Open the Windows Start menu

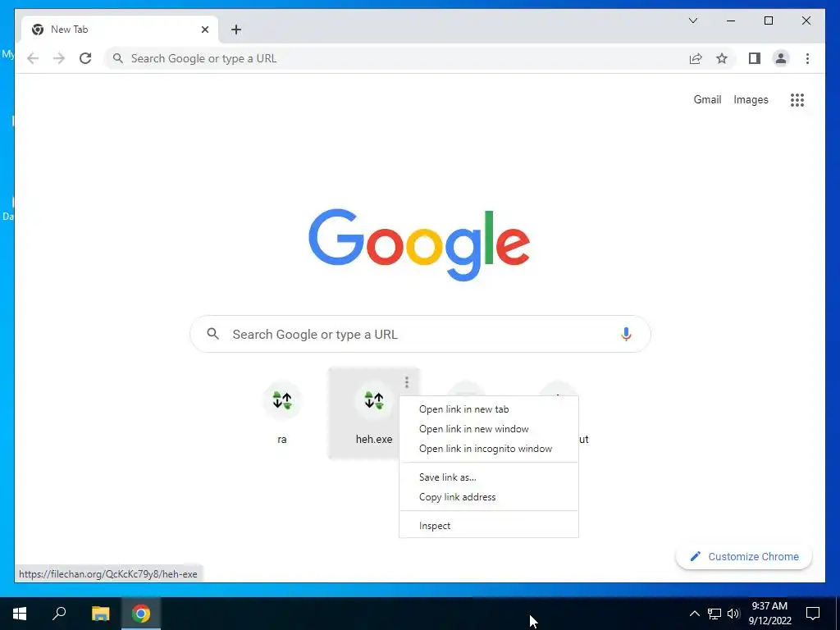(20, 614)
